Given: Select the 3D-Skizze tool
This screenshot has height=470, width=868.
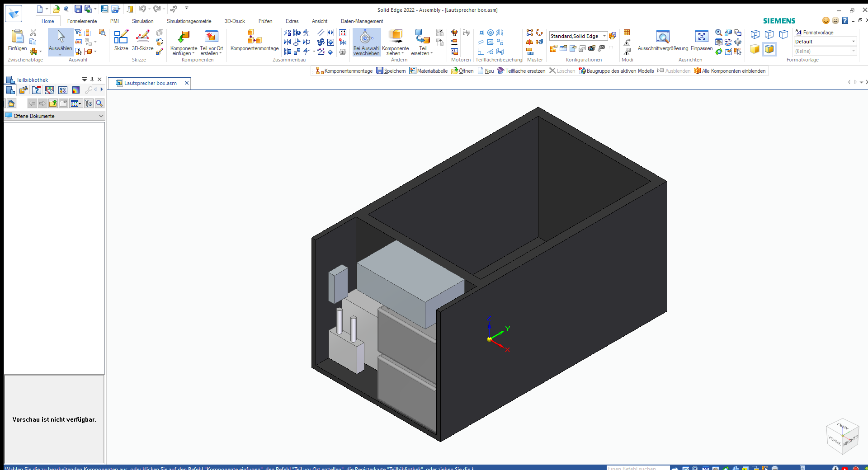Looking at the screenshot, I should click(x=142, y=40).
